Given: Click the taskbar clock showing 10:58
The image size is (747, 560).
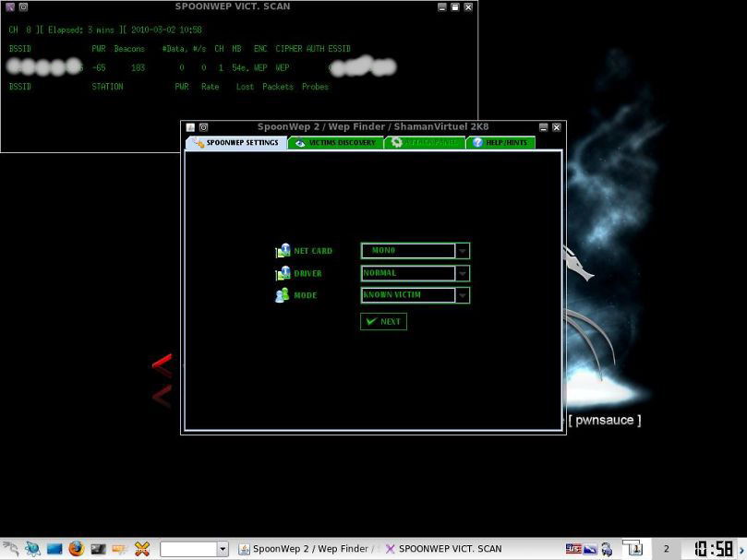Looking at the screenshot, I should pos(713,549).
